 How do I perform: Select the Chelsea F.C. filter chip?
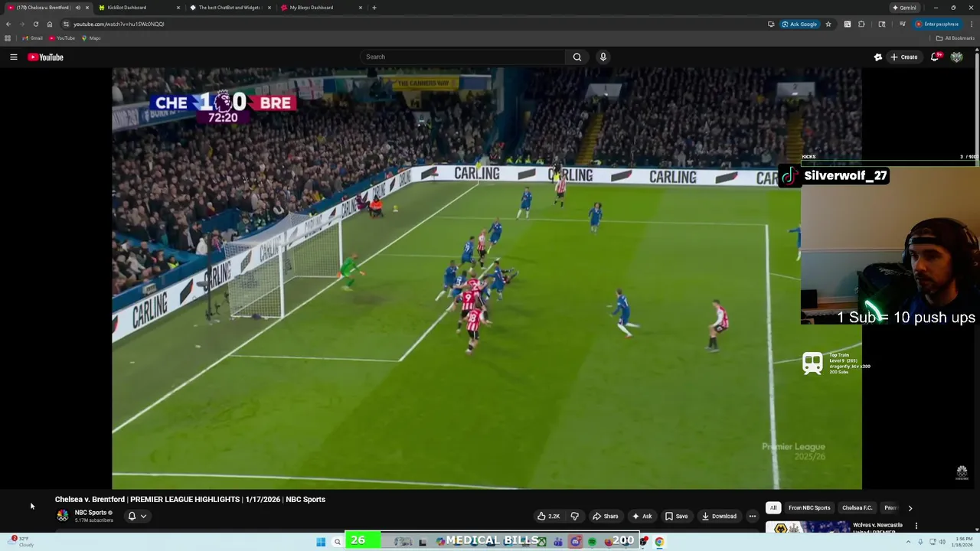tap(857, 508)
